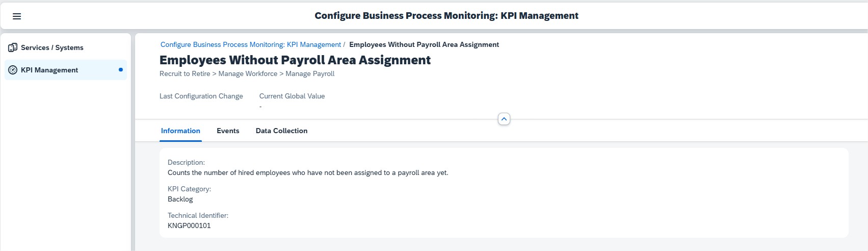868x251 pixels.
Task: Click the current breadcrumb Employees Without Payroll
Action: pyautogui.click(x=424, y=44)
